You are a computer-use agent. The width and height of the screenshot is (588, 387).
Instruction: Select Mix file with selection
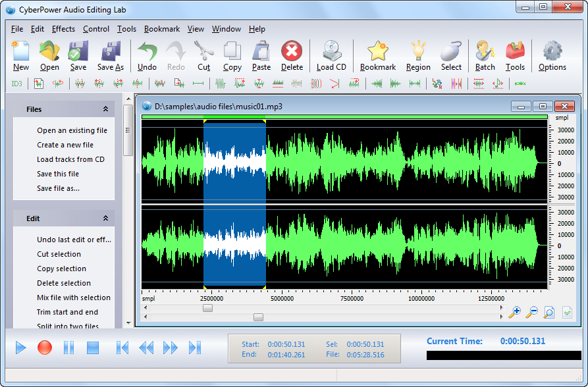coord(72,297)
